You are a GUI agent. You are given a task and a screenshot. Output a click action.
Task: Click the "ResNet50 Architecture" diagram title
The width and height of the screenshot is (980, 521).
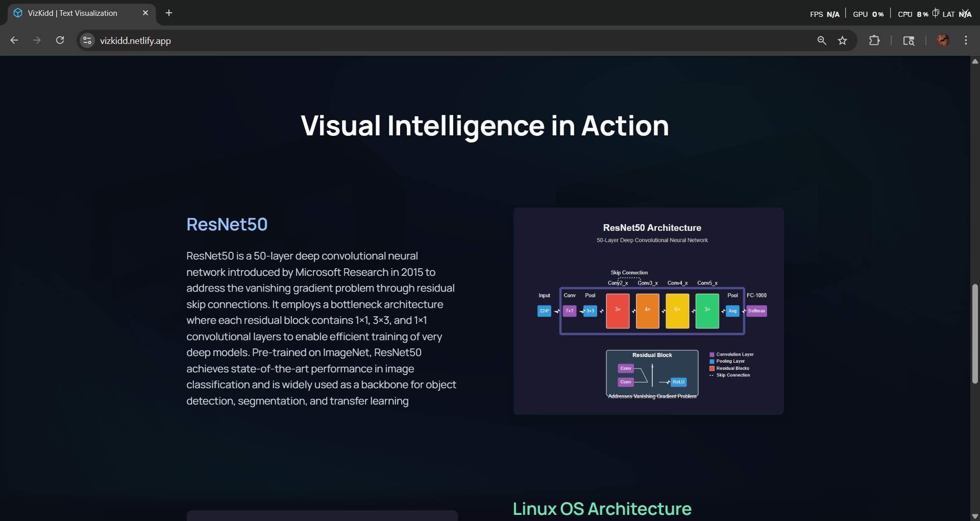[652, 228]
